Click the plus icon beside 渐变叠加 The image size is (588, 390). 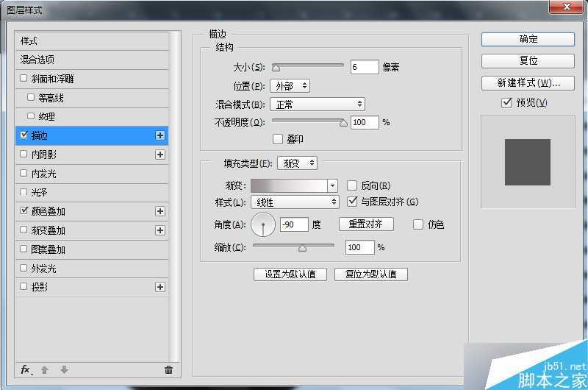click(159, 230)
